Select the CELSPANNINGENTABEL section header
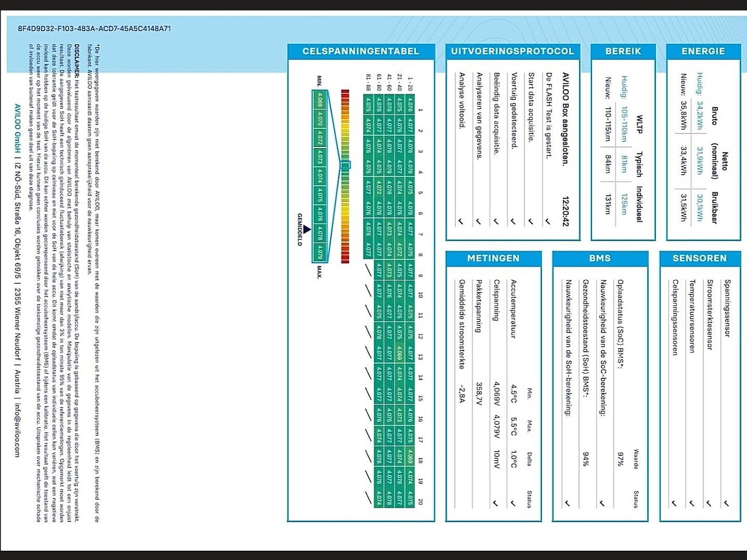Screen dimensions: 747x560 point(361,51)
